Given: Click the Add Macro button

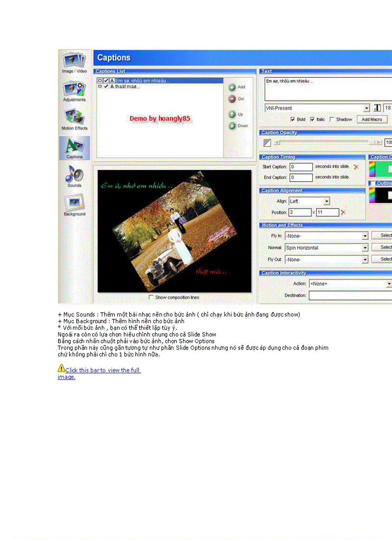Looking at the screenshot, I should coord(372,119).
